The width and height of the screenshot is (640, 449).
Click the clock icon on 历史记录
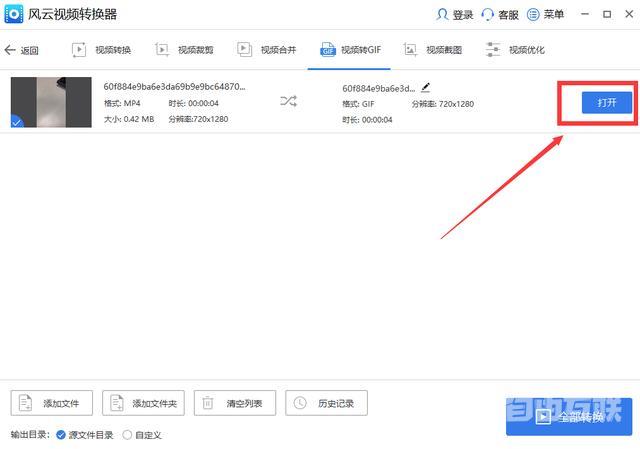[300, 403]
